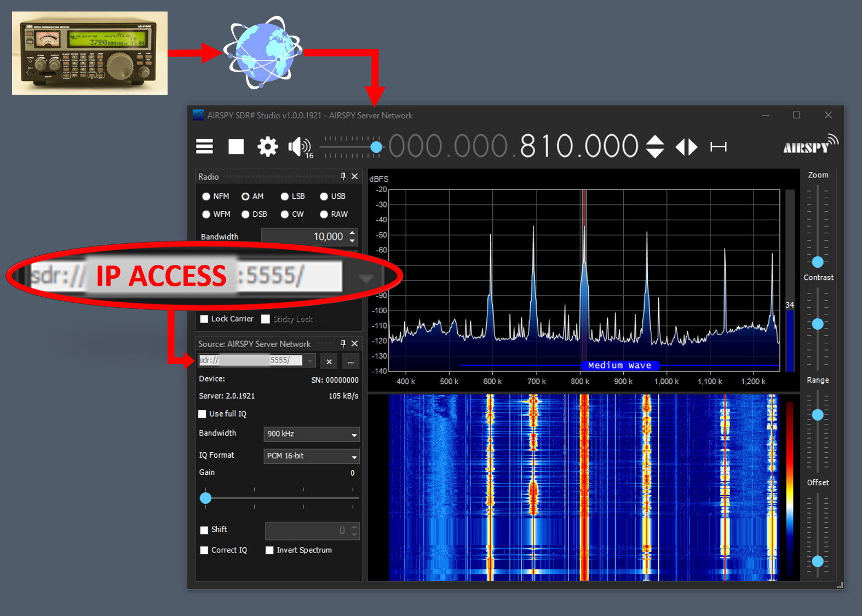Expand the server address dropdown arrow
The width and height of the screenshot is (862, 616).
[311, 361]
